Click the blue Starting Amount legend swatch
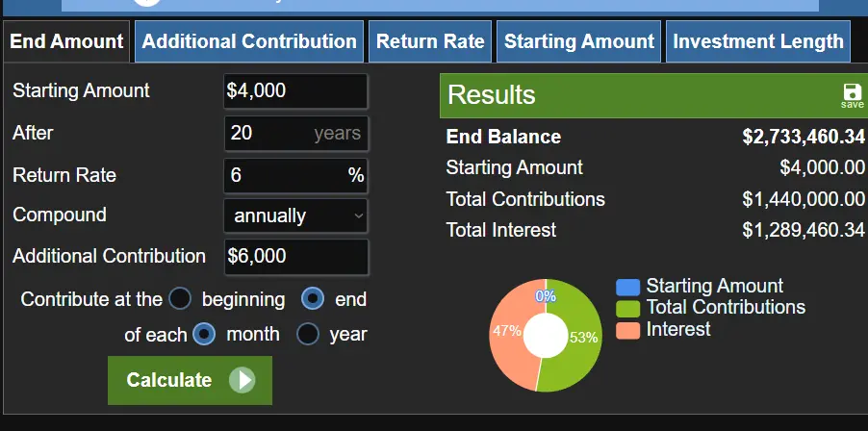The height and width of the screenshot is (431, 868). pos(628,287)
